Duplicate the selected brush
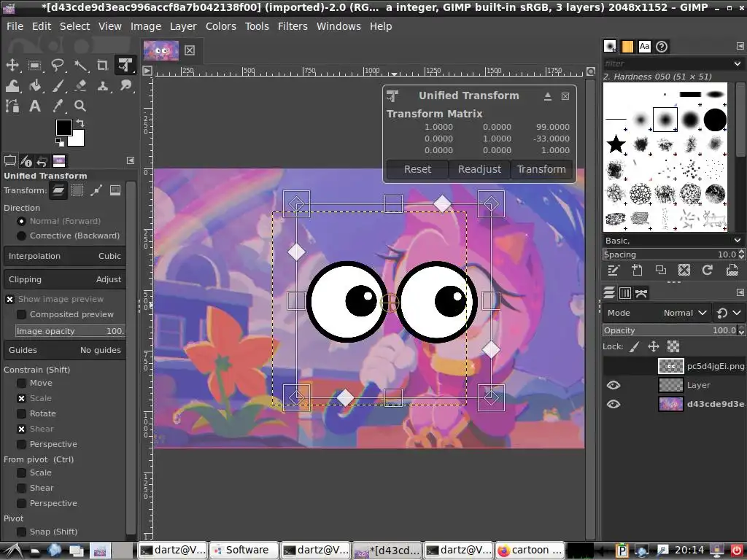Image resolution: width=747 pixels, height=560 pixels. tap(661, 271)
